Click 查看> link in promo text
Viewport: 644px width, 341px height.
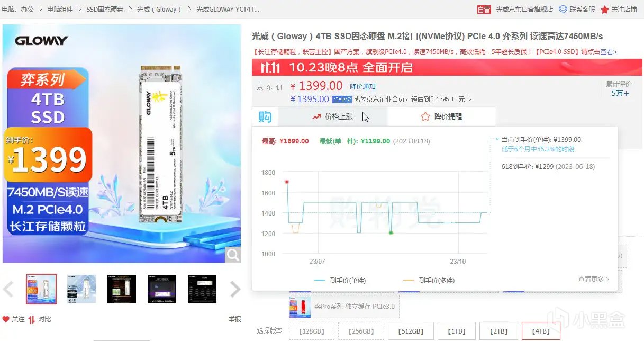click(x=609, y=52)
